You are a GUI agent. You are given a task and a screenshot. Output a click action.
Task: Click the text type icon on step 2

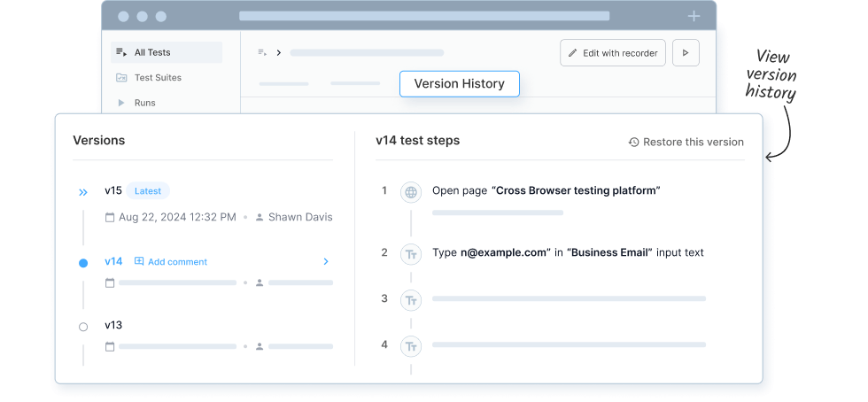coord(411,254)
